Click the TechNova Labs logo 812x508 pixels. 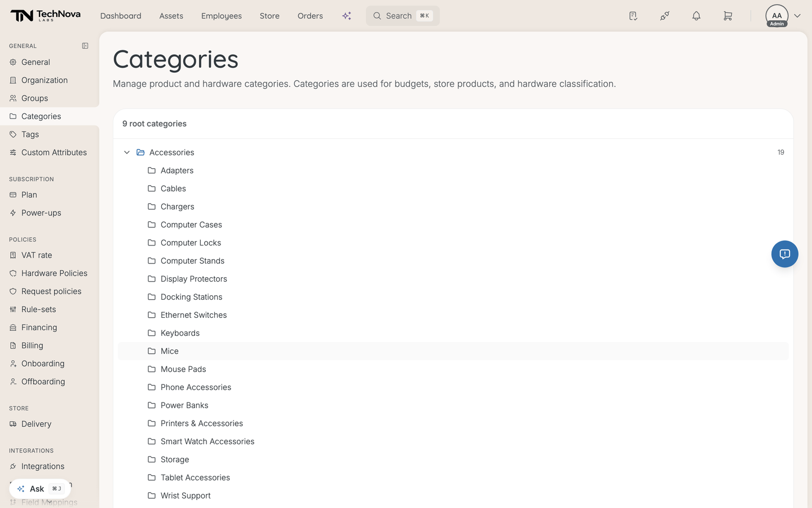tap(46, 16)
